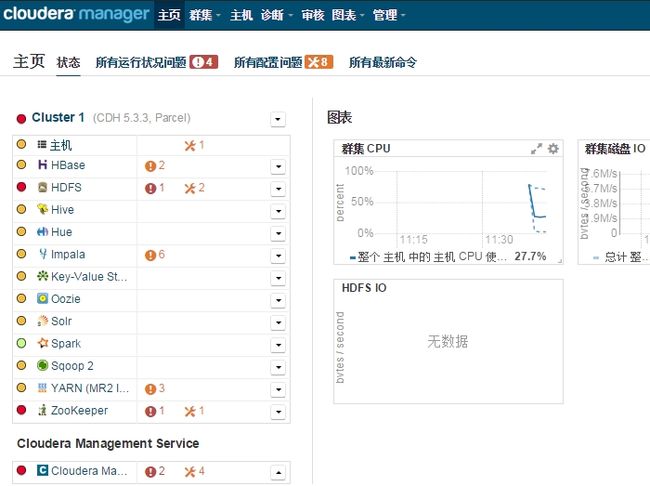650x486 pixels.
Task: Select 主机 in the top navigation bar
Action: [241, 15]
